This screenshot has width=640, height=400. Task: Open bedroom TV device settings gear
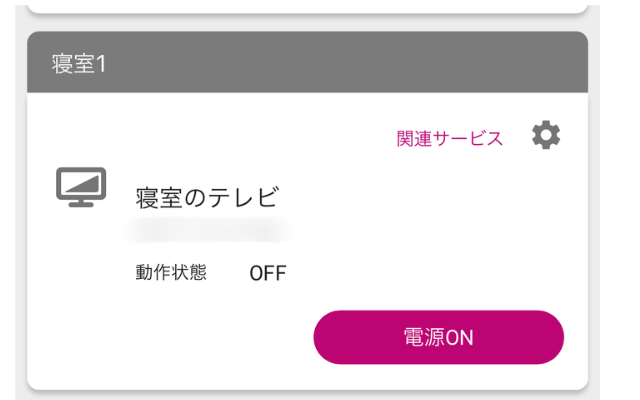545,137
